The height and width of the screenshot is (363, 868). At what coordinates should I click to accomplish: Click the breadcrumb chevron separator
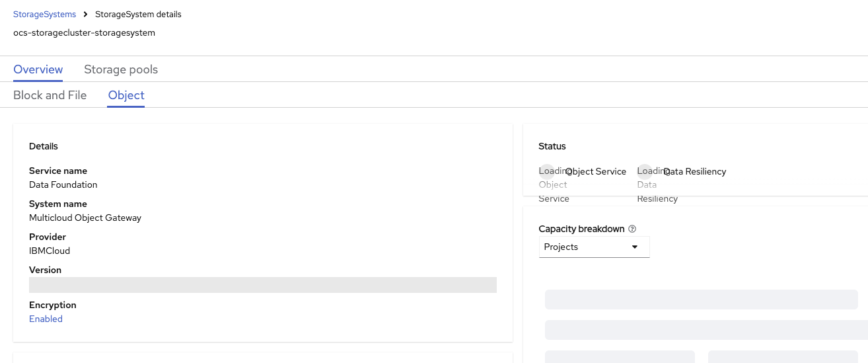[x=86, y=14]
